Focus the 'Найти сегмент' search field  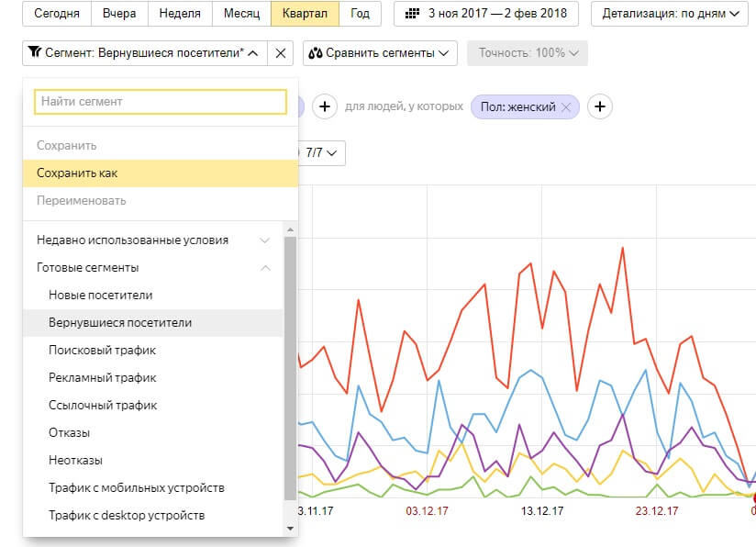coord(161,102)
